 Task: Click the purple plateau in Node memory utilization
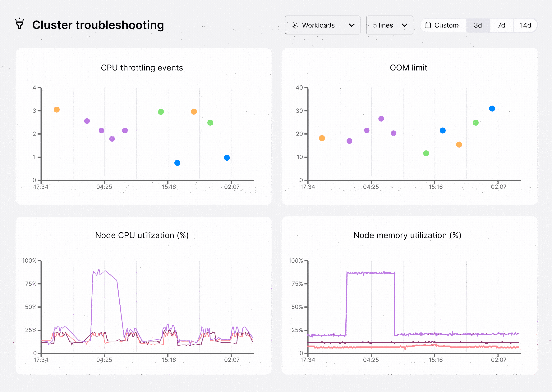click(x=370, y=273)
